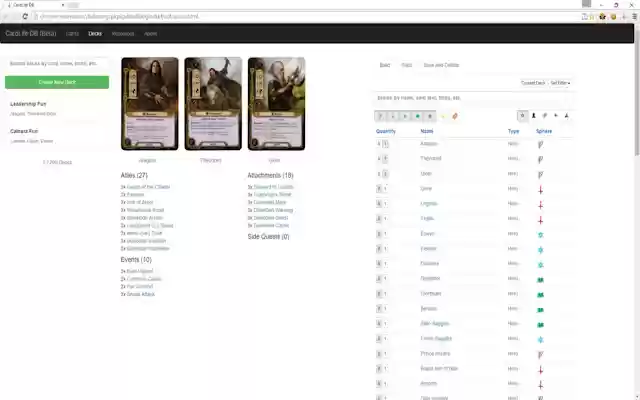The width and height of the screenshot is (640, 400).
Task: Toggle the first grey sphere filter button
Action: (x=380, y=116)
